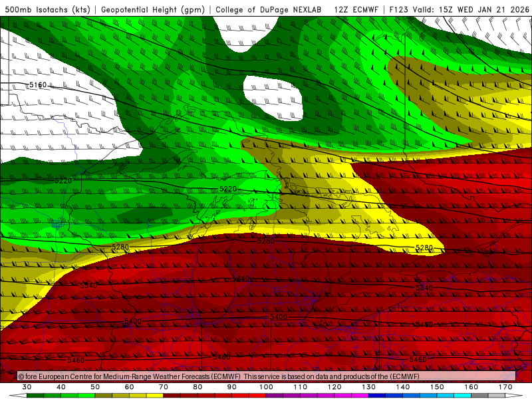
Task: Select the cyan swatch before 160
Action: tap(462, 396)
